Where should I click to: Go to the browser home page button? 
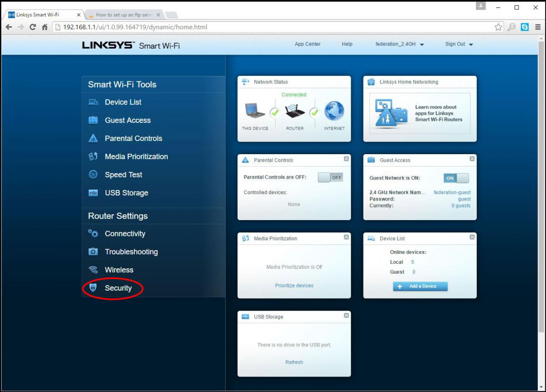pyautogui.click(x=45, y=27)
